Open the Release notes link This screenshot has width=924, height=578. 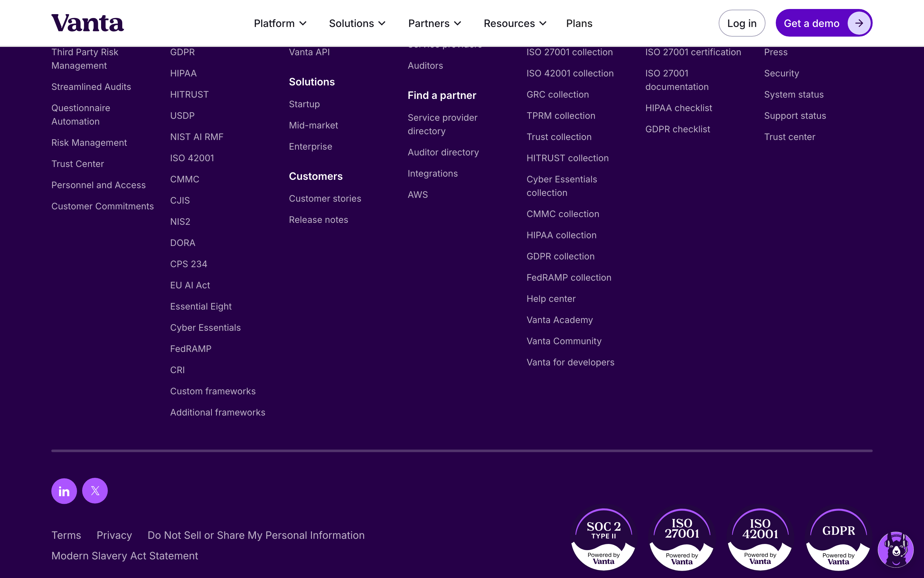tap(319, 220)
